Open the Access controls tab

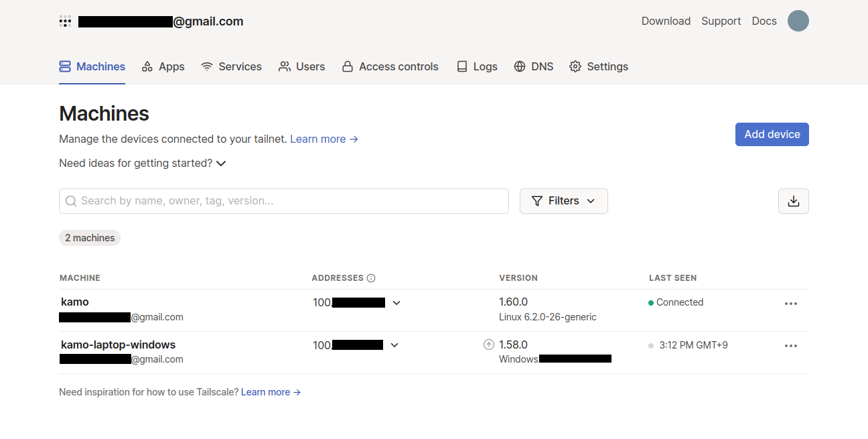tap(390, 66)
